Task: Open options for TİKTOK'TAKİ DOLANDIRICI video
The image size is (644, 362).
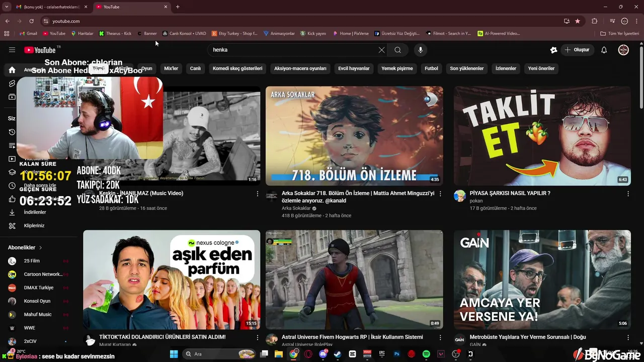Action: (x=258, y=337)
